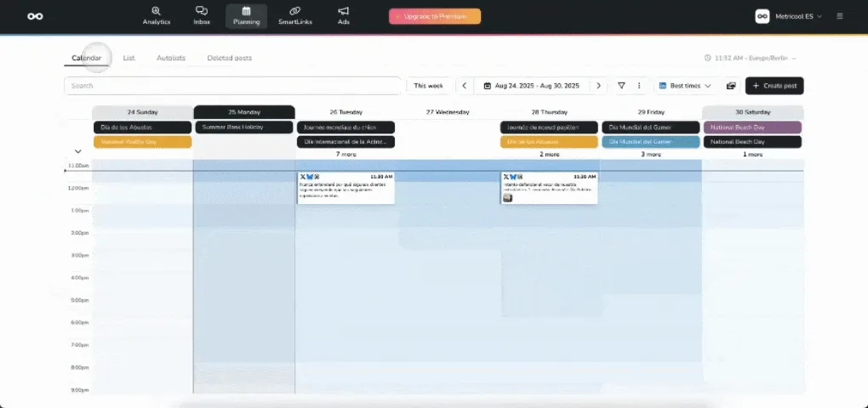Open the Europe/Berlin timezone dropdown

click(752, 58)
